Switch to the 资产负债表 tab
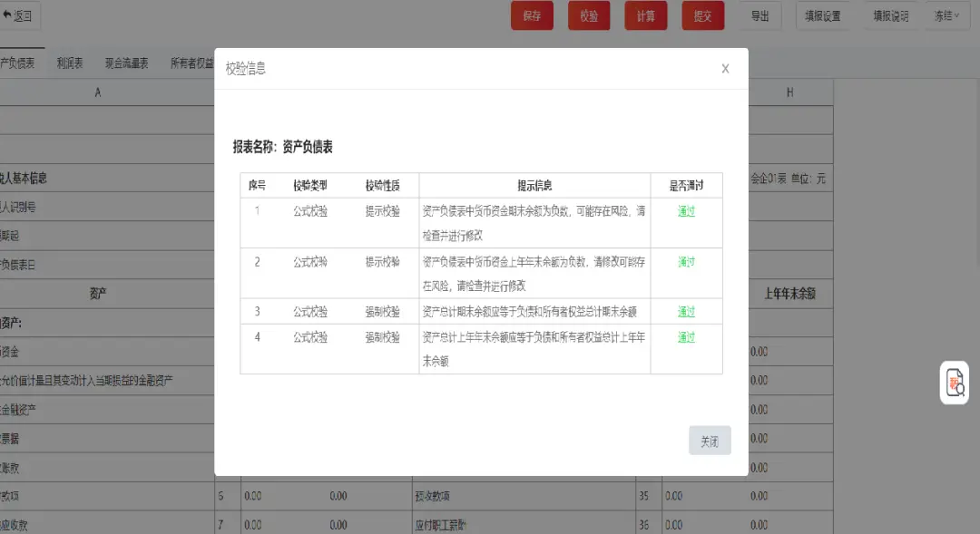 (18, 63)
